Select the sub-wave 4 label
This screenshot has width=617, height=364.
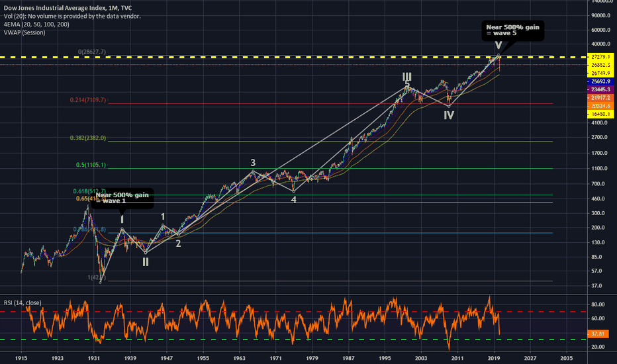click(x=293, y=200)
